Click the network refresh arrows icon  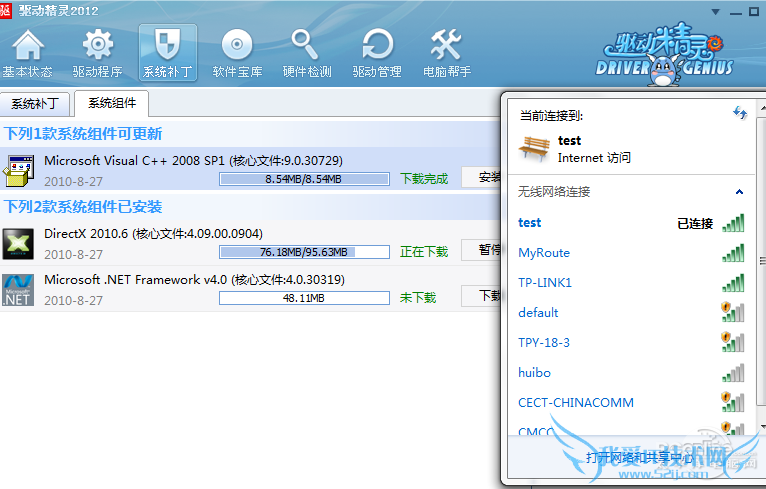point(740,113)
